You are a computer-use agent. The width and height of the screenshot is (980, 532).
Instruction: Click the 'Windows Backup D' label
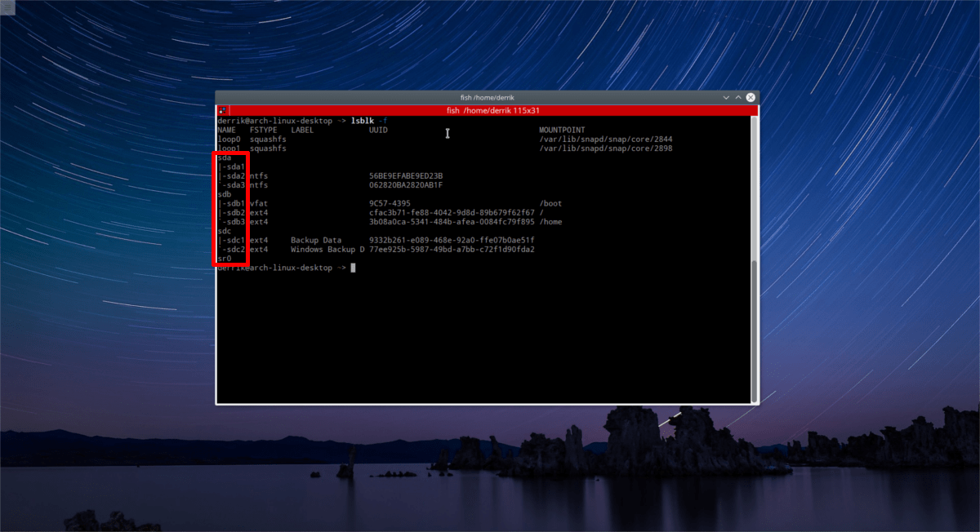tap(327, 249)
